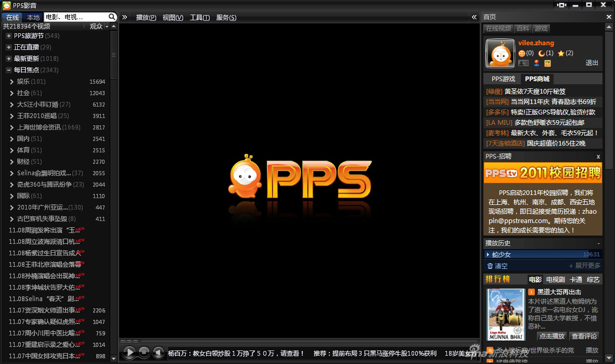Click the 2011校园招聘 banner

coord(543,173)
